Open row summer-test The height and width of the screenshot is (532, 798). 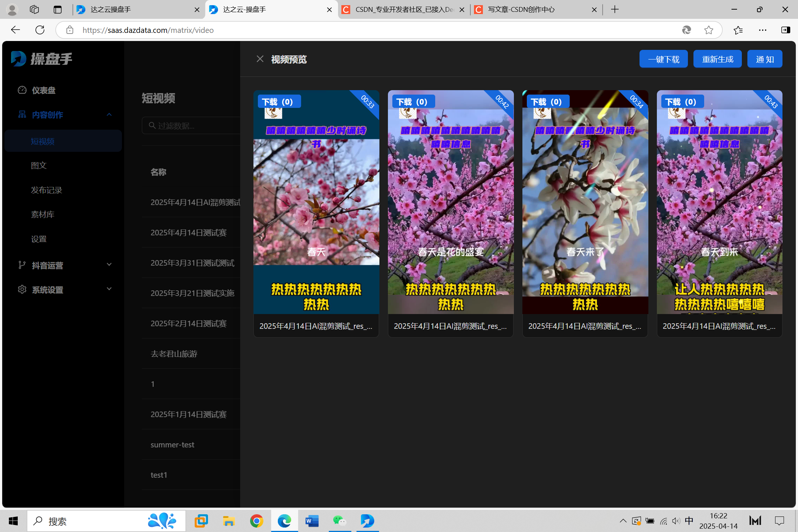173,445
